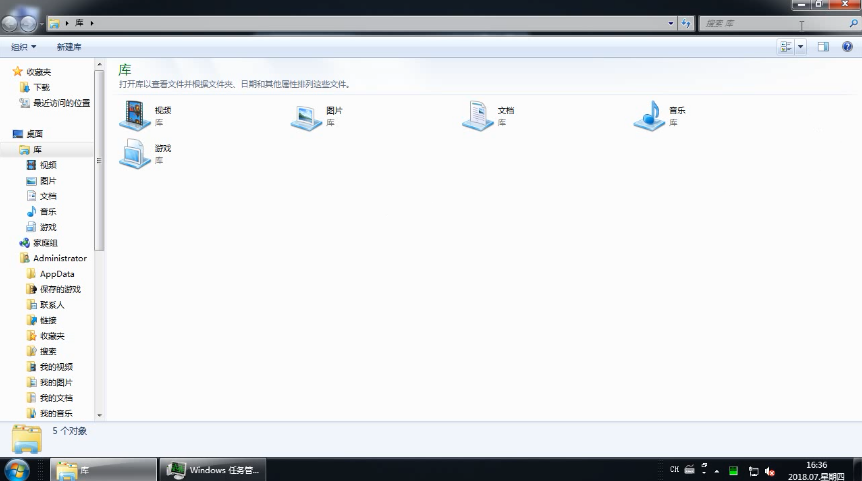Image resolution: width=862 pixels, height=481 pixels.
Task: Select 视频 in the navigation tree
Action: pos(41,165)
